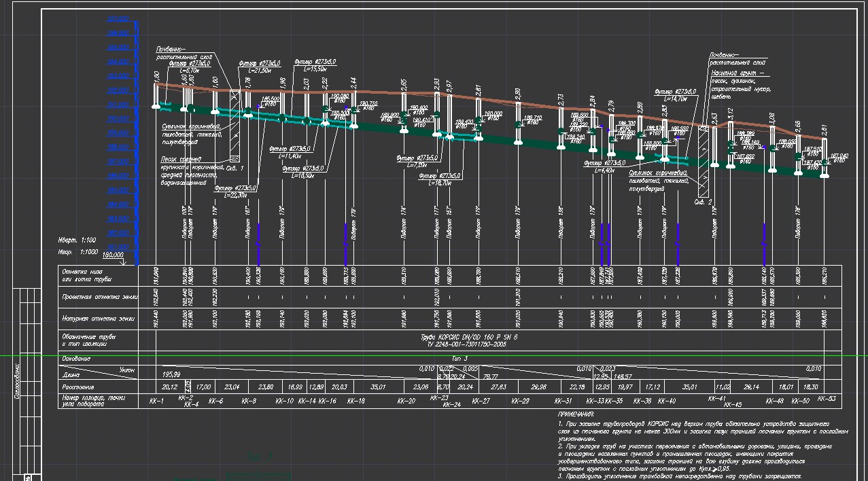Select the 20,03 distance value
The height and width of the screenshot is (481, 868).
click(340, 387)
